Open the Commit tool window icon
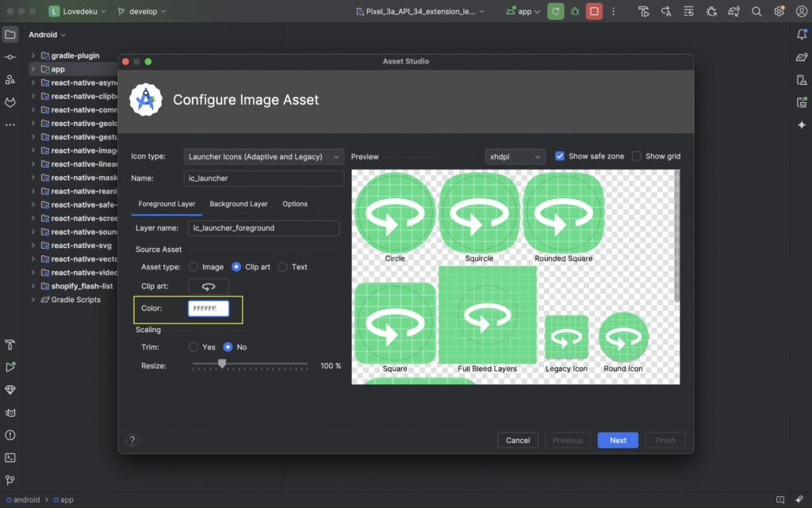Image resolution: width=812 pixels, height=508 pixels. point(10,57)
